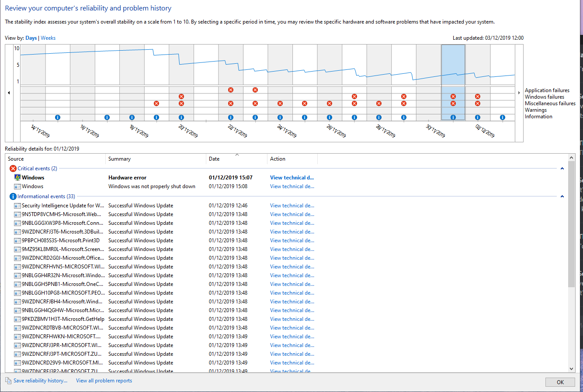Image resolution: width=583 pixels, height=392 pixels.
Task: Click the 'Windows failures' legend label
Action: pos(545,97)
